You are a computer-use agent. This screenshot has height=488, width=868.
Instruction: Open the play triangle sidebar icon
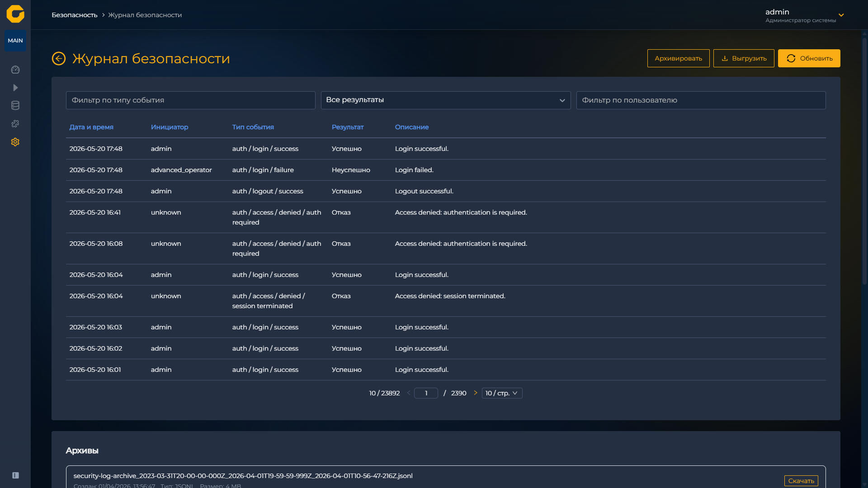pyautogui.click(x=15, y=88)
